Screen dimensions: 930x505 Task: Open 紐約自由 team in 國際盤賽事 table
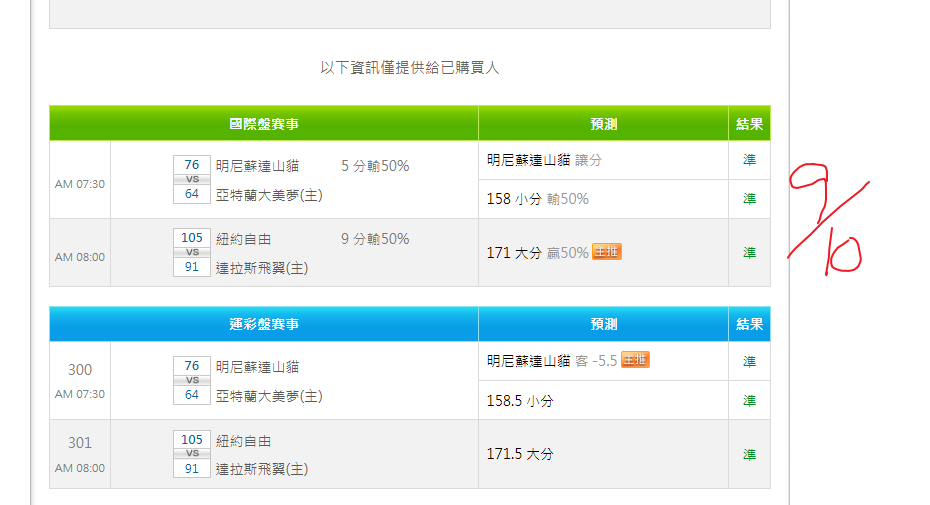tap(243, 240)
